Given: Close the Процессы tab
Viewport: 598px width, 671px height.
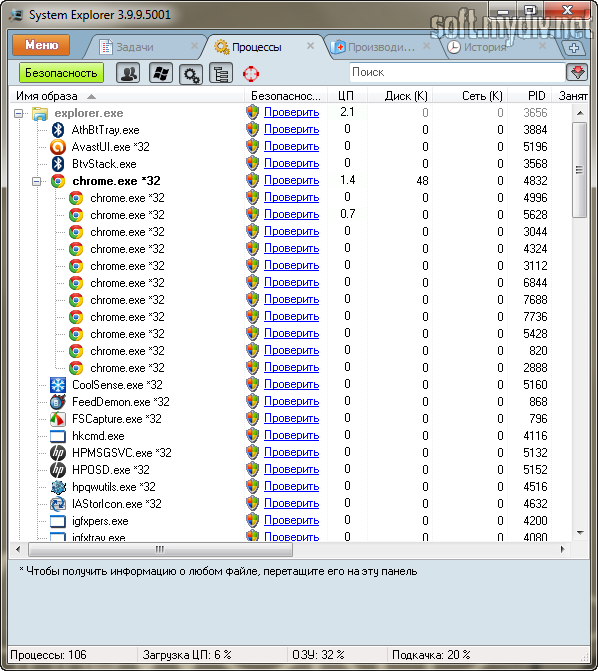Looking at the screenshot, I should [311, 46].
